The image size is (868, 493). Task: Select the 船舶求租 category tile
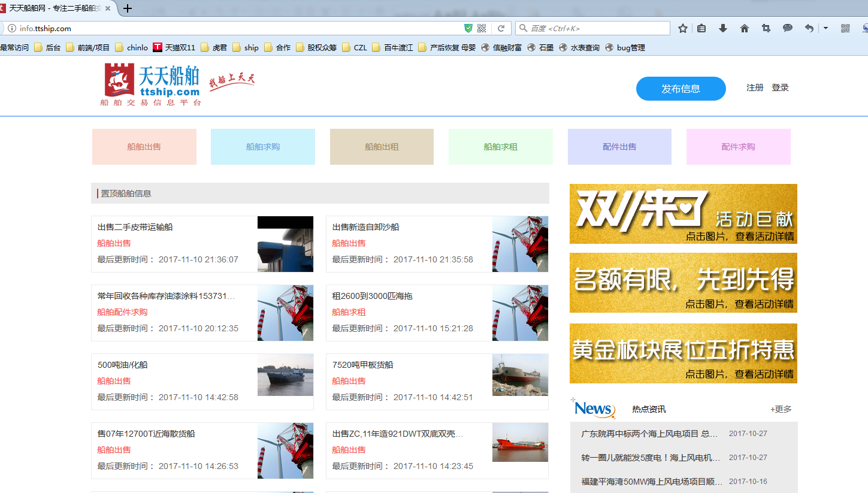click(x=501, y=147)
